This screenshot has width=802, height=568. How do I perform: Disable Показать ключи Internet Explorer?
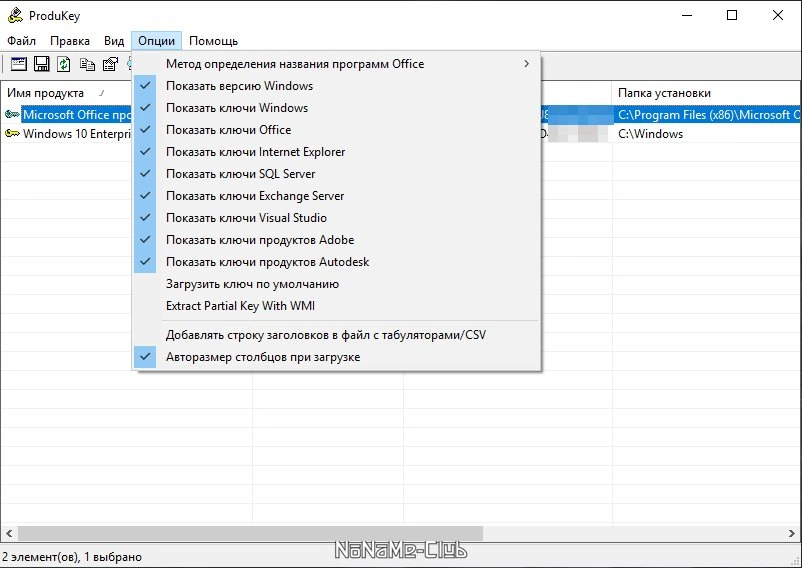point(337,152)
